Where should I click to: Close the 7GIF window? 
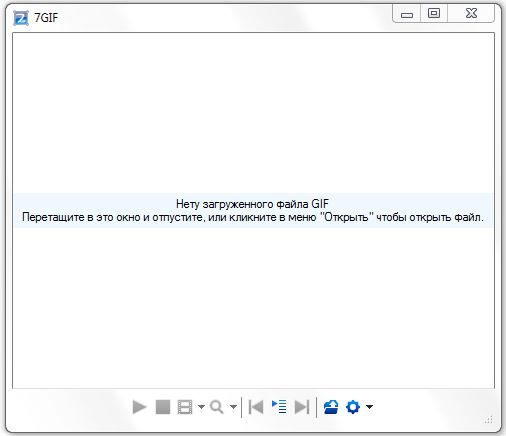pos(471,14)
